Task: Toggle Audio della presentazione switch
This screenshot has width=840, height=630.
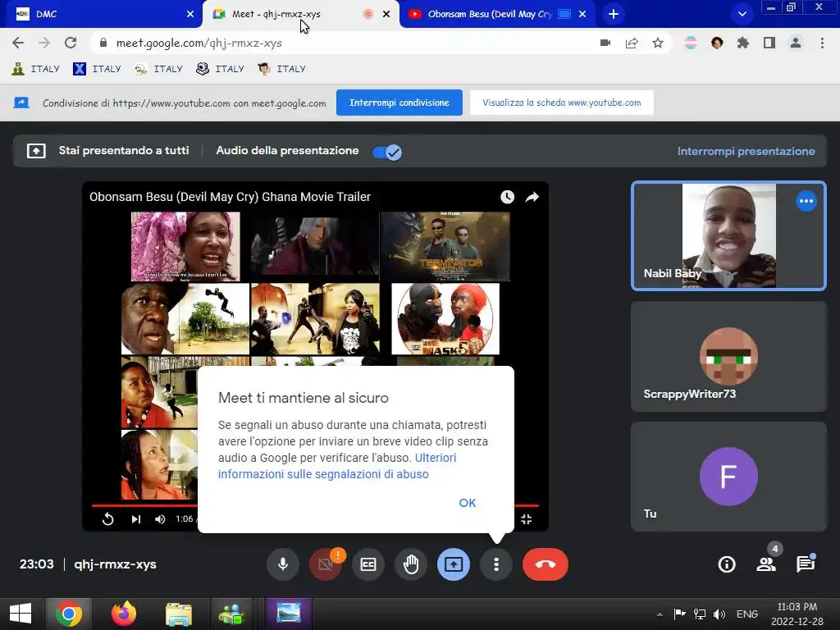Action: (387, 152)
